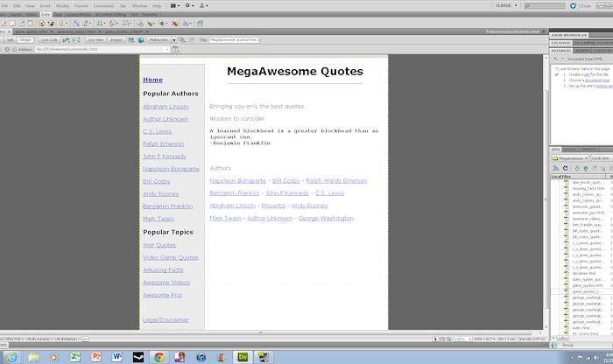Open the MegaAwesome site dropdown
613x364 pixels.
click(570, 158)
